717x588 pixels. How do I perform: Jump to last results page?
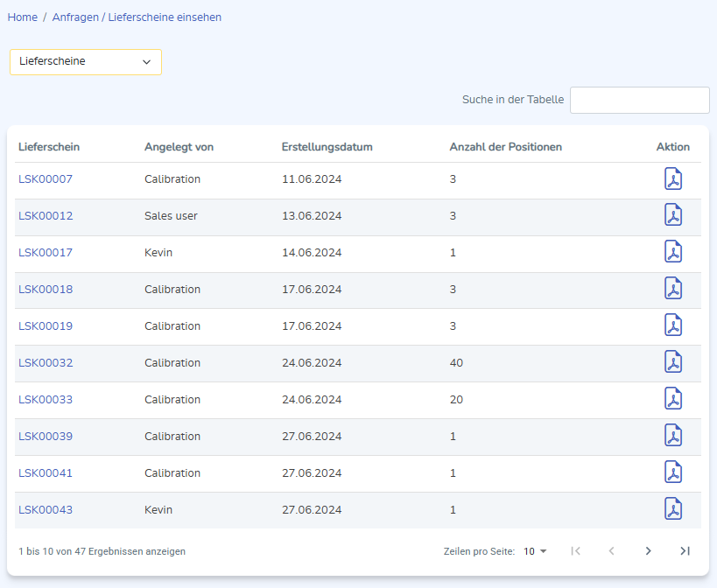(685, 551)
